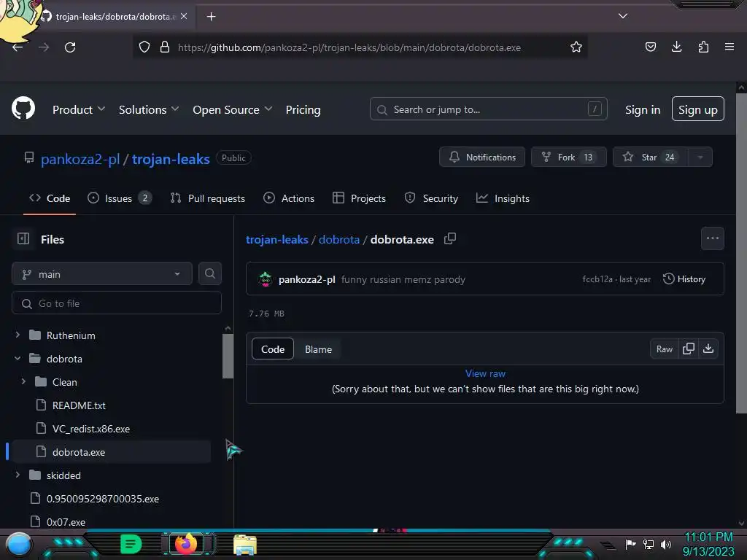Download the raw file icon
This screenshot has width=747, height=560.
coord(708,349)
